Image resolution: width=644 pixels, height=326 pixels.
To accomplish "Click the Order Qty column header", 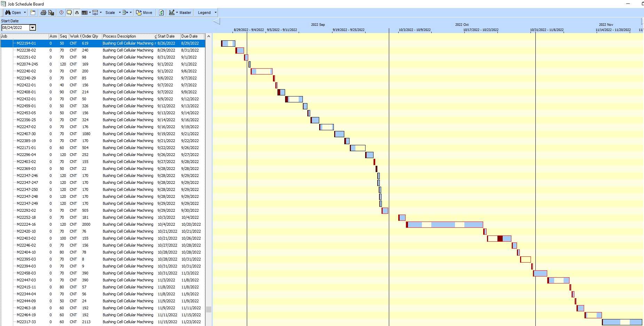I will (90, 36).
